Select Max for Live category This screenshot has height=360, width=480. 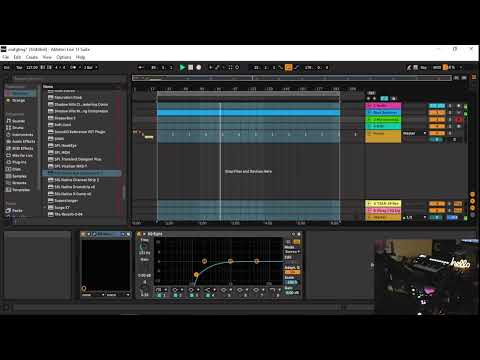click(22, 155)
